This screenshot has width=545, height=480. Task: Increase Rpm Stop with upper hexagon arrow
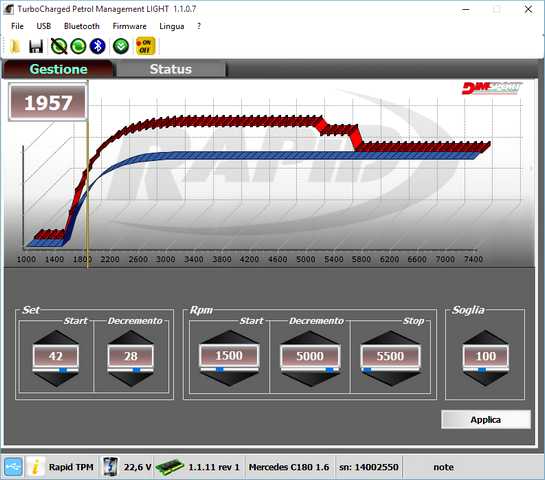click(390, 337)
